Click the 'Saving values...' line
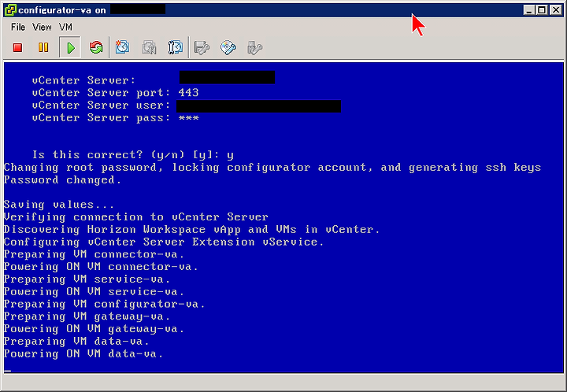The width and height of the screenshot is (567, 392). pos(59,205)
